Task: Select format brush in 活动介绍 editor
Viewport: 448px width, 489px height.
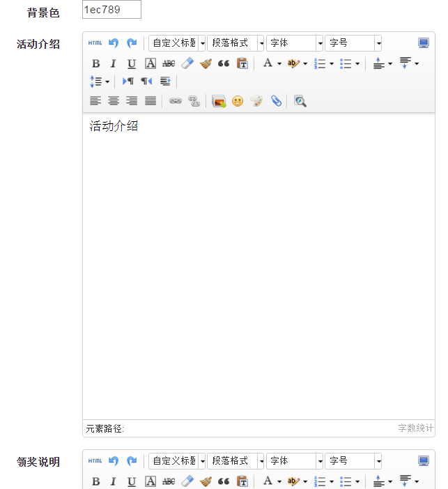Action: (206, 63)
